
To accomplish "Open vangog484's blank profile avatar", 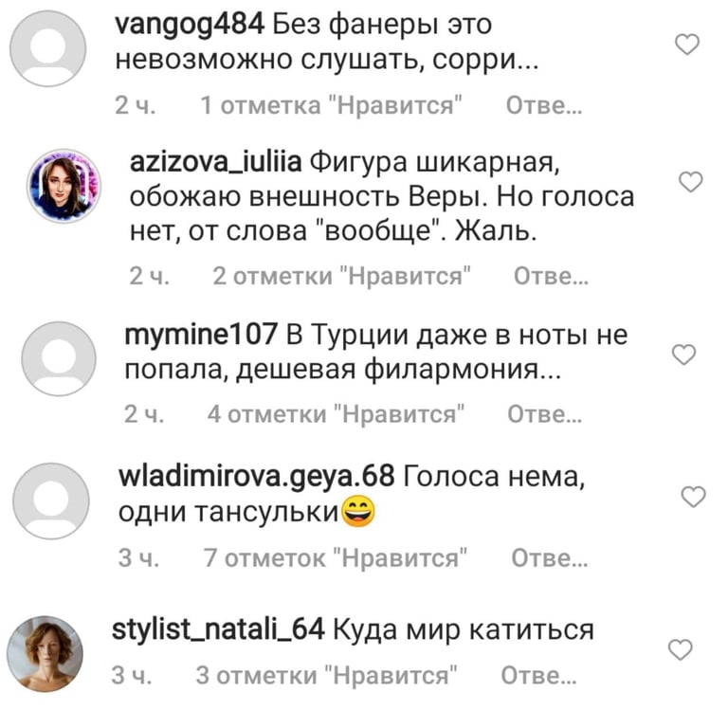I will [x=47, y=48].
